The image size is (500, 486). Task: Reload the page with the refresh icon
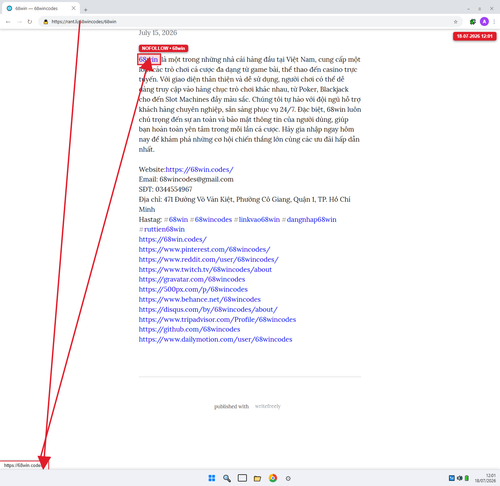click(x=30, y=22)
